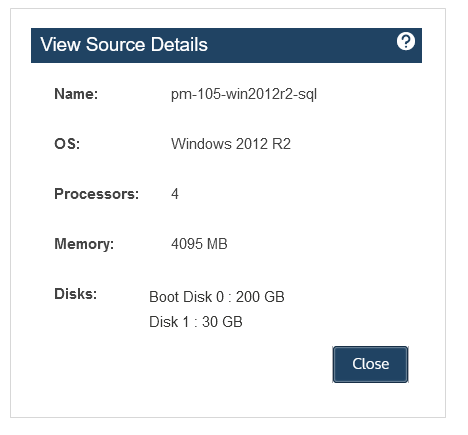Click the Processors field label
Image resolution: width=468 pixels, height=435 pixels.
pyautogui.click(x=97, y=194)
